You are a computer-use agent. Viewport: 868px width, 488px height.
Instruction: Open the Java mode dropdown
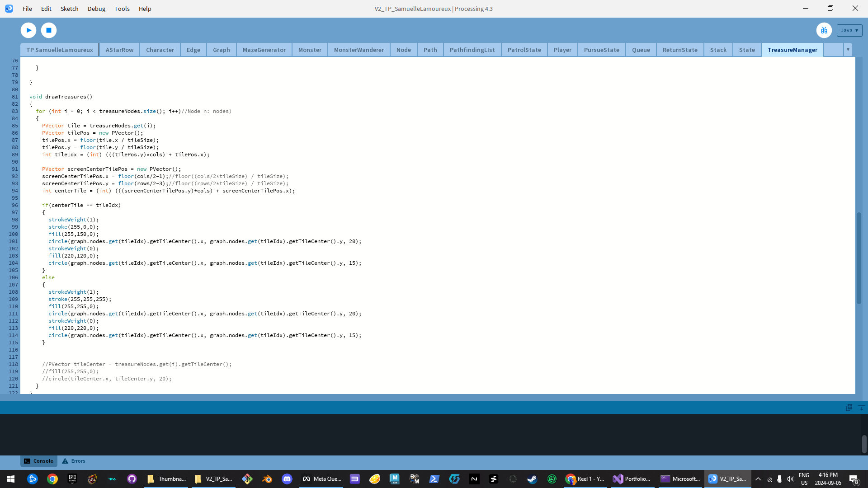849,30
